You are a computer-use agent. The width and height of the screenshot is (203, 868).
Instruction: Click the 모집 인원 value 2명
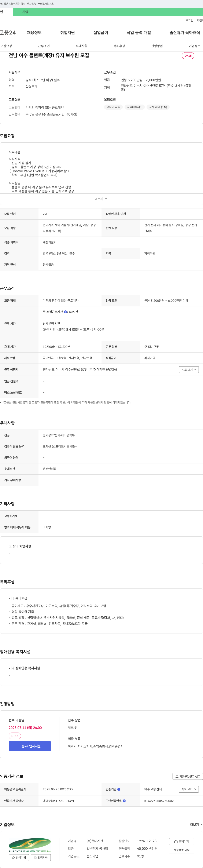(x=45, y=214)
